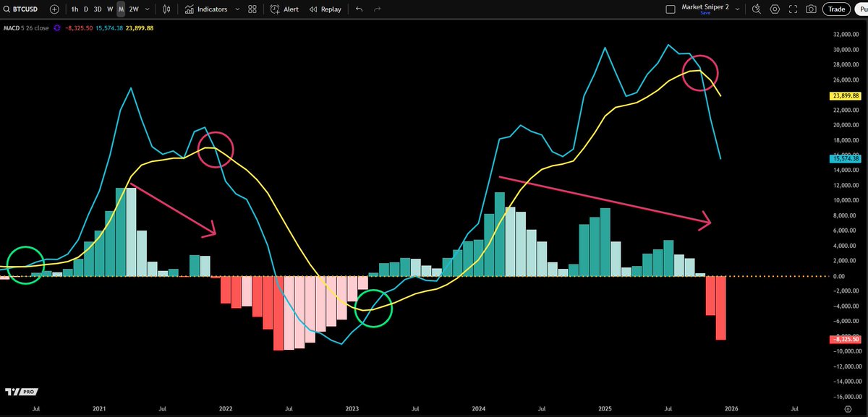Switch to the W timeframe
Screen dimensions: 868x417
(110, 9)
